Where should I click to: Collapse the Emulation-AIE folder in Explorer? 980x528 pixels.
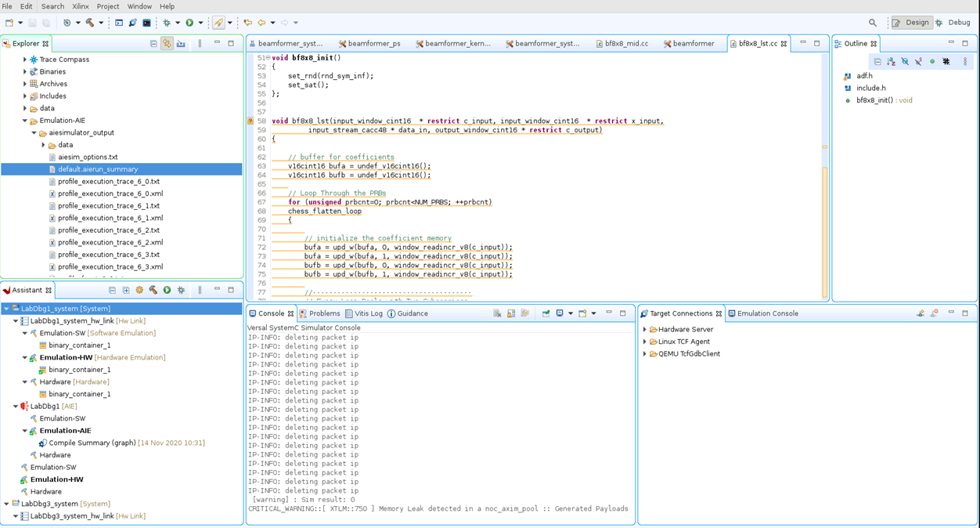click(x=25, y=121)
